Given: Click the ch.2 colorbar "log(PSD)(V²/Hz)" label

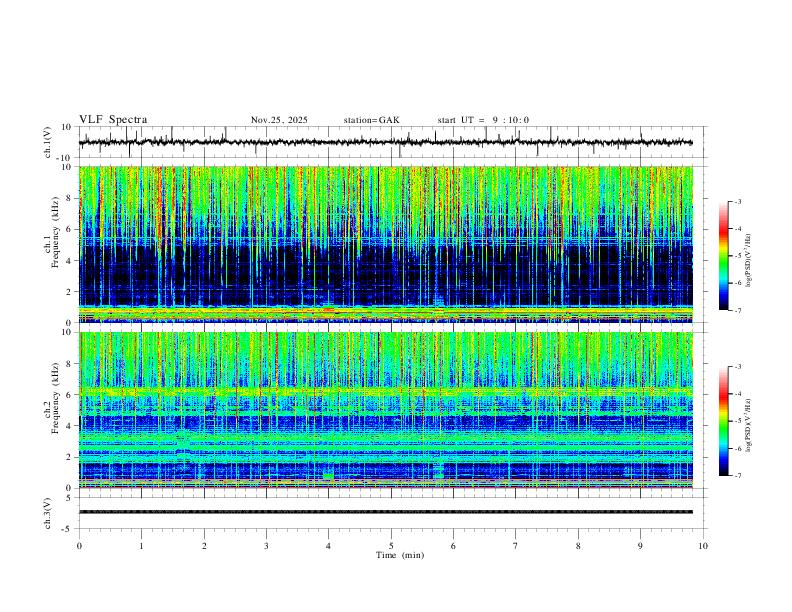Looking at the screenshot, I should [x=748, y=426].
